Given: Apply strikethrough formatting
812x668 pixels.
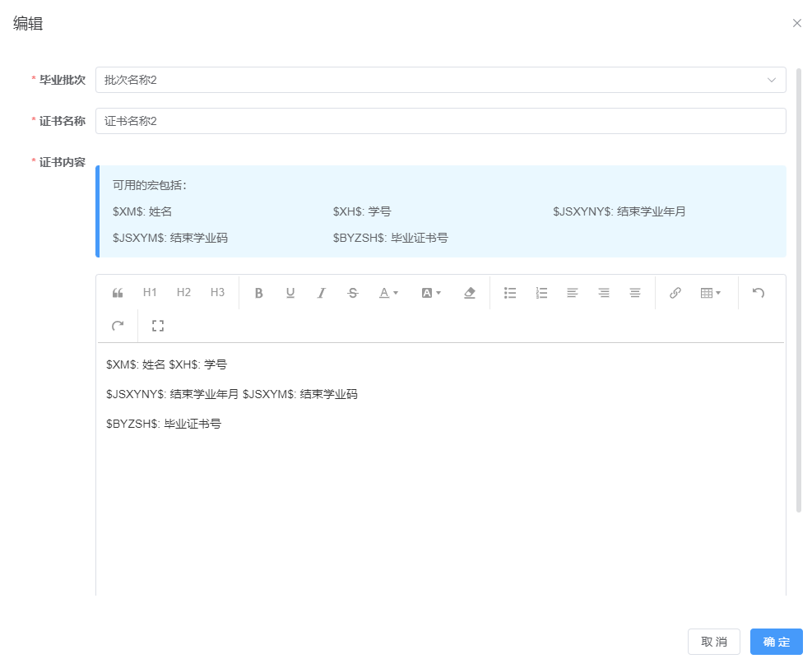Looking at the screenshot, I should click(353, 293).
